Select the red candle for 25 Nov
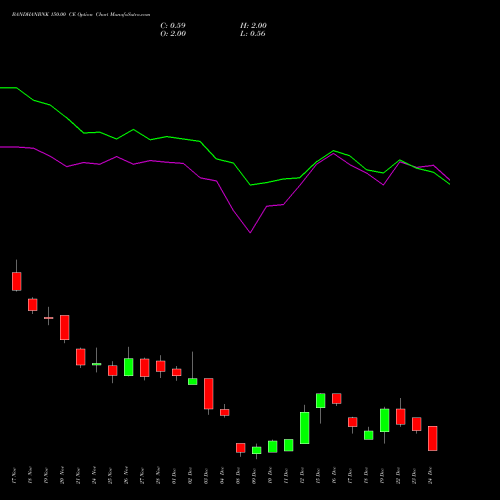Viewport: 500px width, 500px height. [113, 370]
